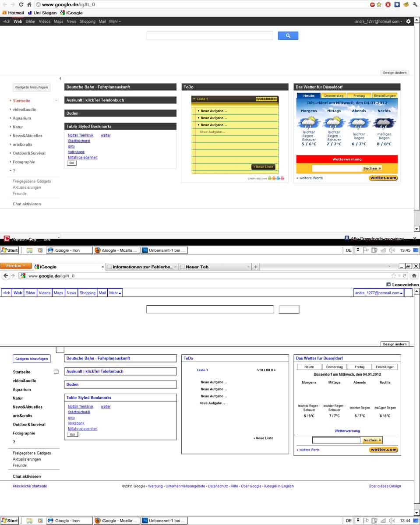Select the Freitag weather tab in Iron
Image resolution: width=420 pixels, height=525 pixels.
[359, 95]
